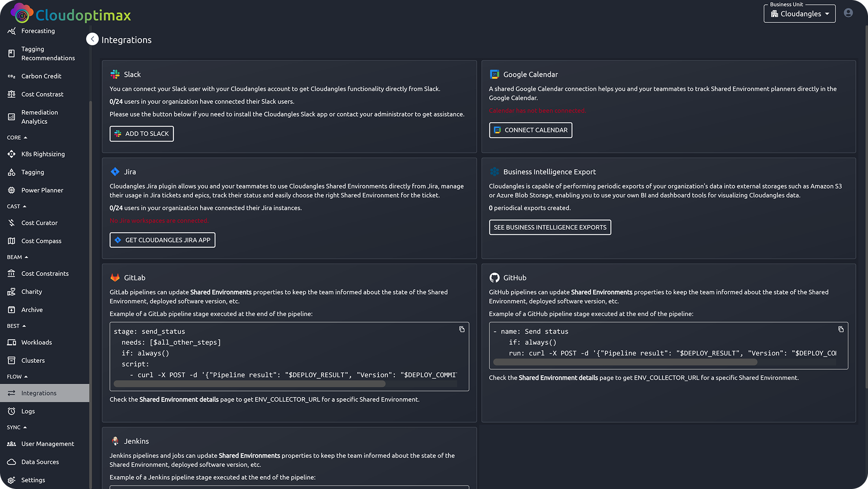
Task: Collapse the CORE sidebar section
Action: (x=17, y=137)
